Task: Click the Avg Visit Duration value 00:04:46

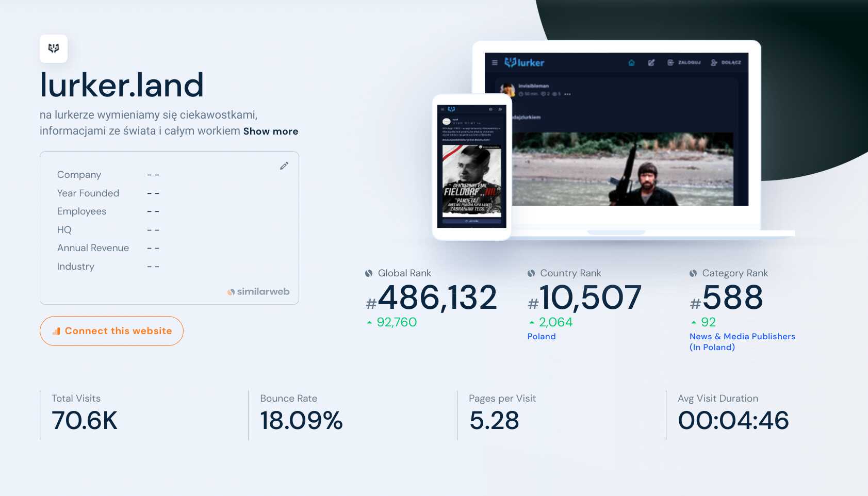Action: pos(733,420)
